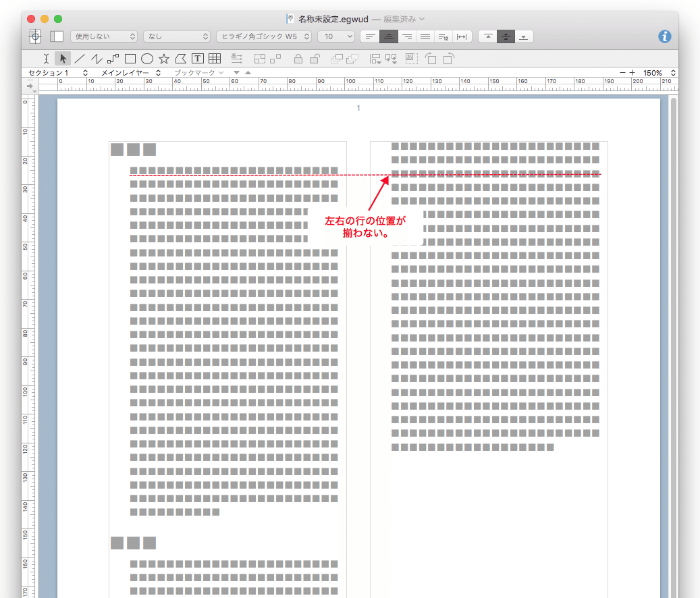Click the dashed text frame icon

[x=411, y=59]
